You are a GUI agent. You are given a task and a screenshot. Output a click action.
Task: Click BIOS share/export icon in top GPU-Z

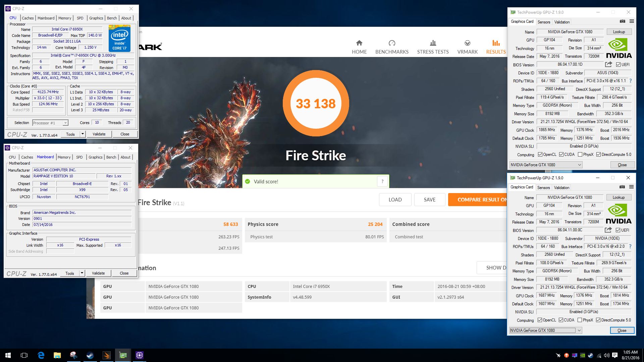[x=608, y=64]
